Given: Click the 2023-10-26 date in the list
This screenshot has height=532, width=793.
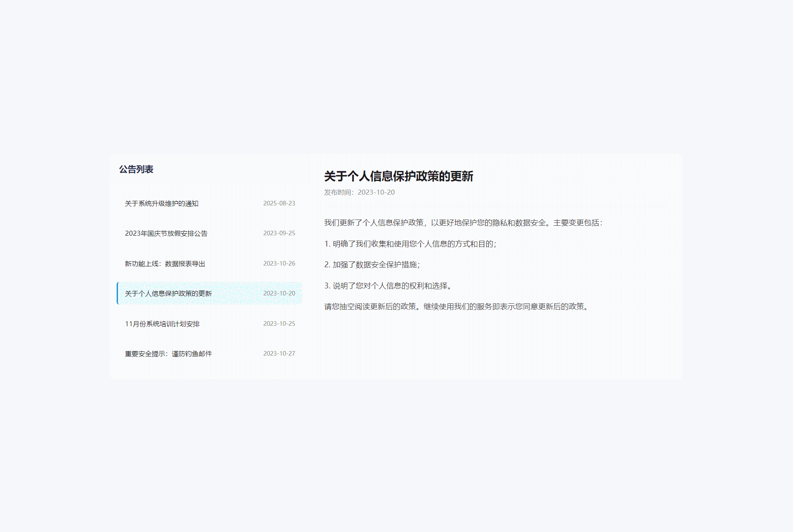Looking at the screenshot, I should (279, 264).
